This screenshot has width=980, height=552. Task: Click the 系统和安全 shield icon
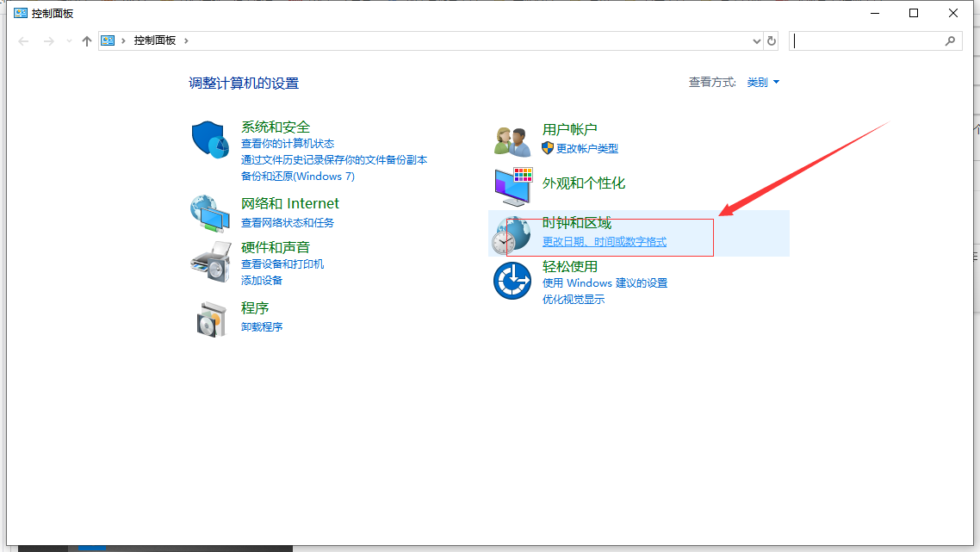(x=211, y=135)
